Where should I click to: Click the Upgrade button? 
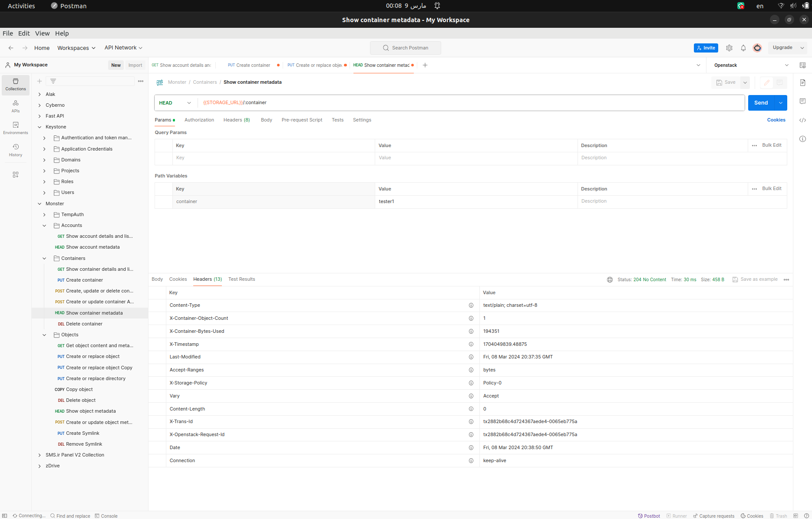(782, 48)
